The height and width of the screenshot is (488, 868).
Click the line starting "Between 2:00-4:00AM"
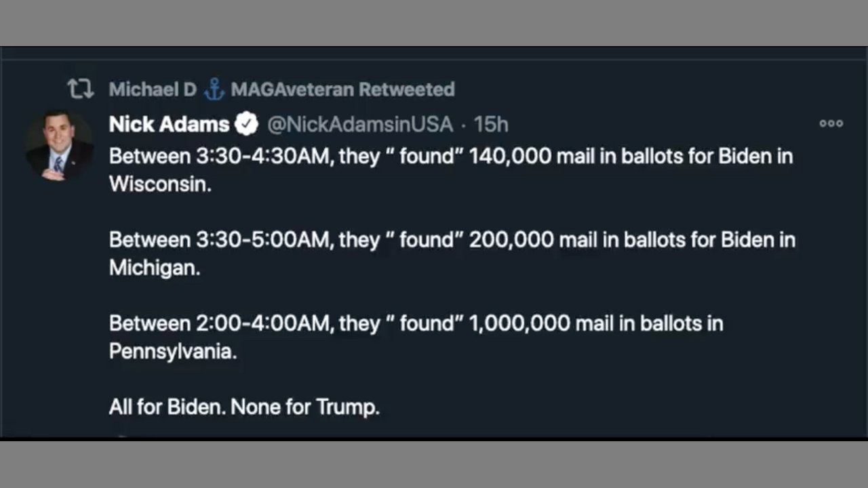tap(416, 323)
